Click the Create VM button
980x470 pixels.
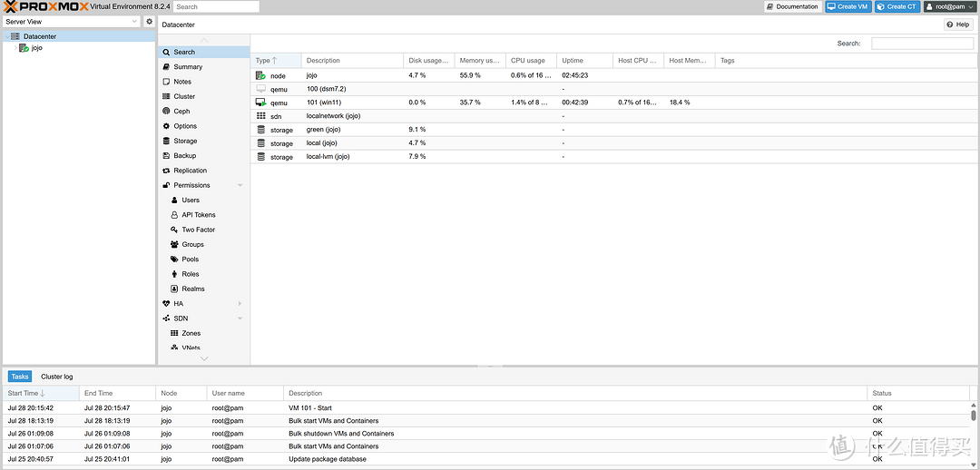[x=848, y=6]
